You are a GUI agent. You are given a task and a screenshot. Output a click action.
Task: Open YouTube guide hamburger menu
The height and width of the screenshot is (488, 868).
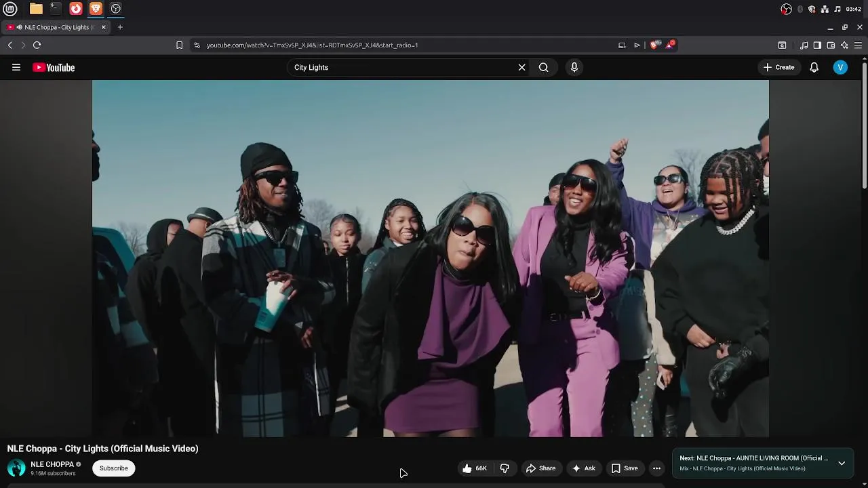(x=16, y=67)
